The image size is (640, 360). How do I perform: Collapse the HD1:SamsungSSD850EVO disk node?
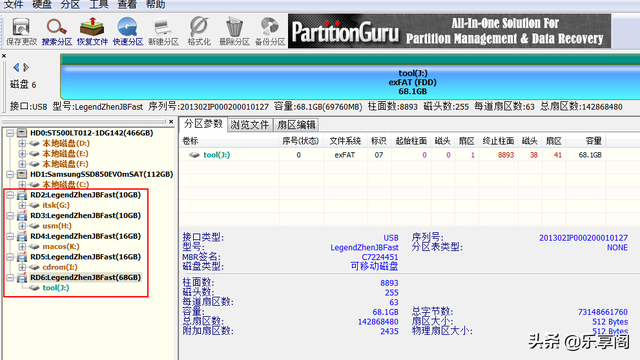tap(10, 174)
